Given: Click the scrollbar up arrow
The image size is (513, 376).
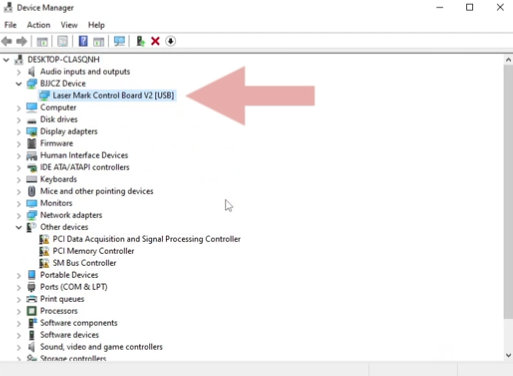Looking at the screenshot, I should [x=508, y=60].
